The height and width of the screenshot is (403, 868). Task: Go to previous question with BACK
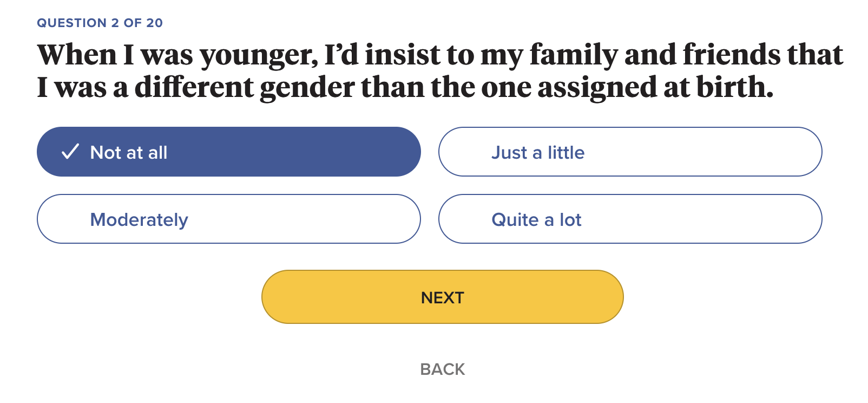click(442, 369)
